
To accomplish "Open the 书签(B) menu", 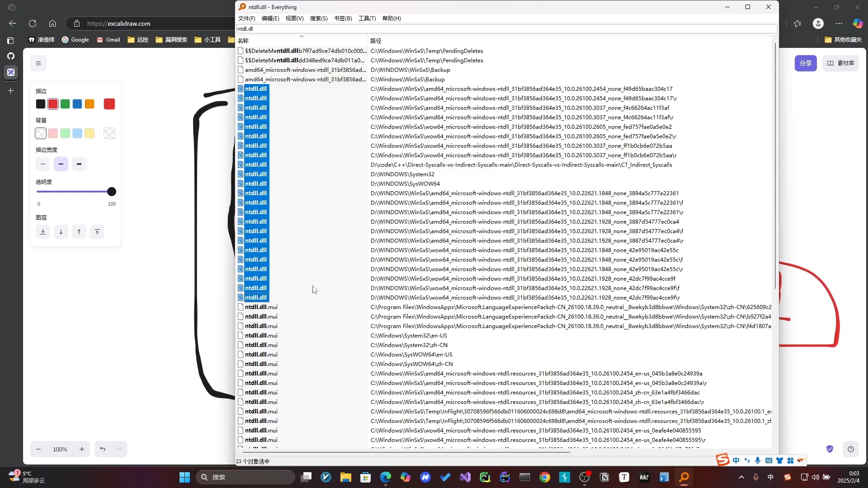I will (343, 19).
